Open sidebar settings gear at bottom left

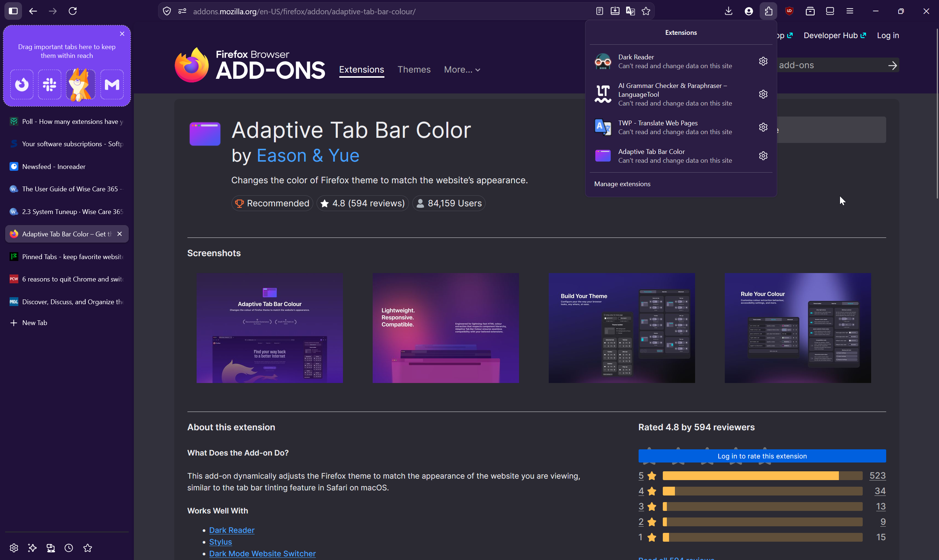tap(14, 548)
